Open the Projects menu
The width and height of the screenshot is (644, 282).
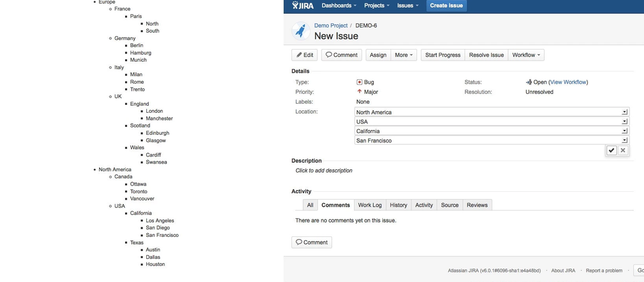pyautogui.click(x=376, y=5)
